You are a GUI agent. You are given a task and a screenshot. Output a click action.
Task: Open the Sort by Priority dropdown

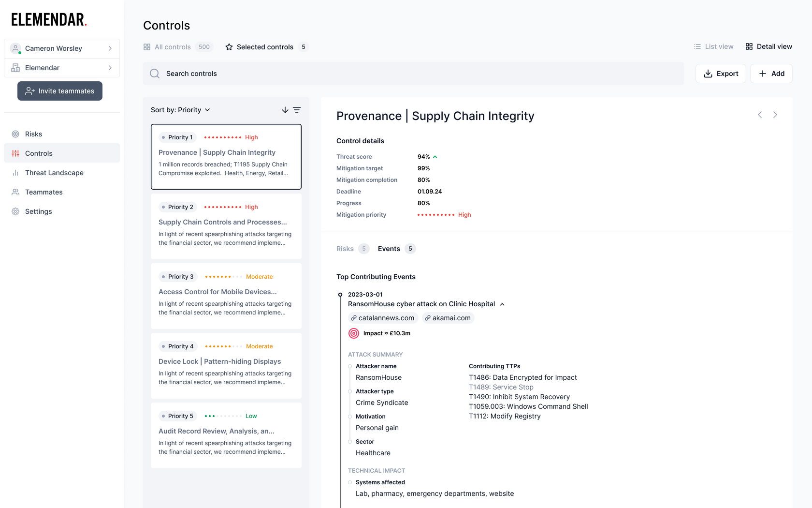(x=180, y=110)
